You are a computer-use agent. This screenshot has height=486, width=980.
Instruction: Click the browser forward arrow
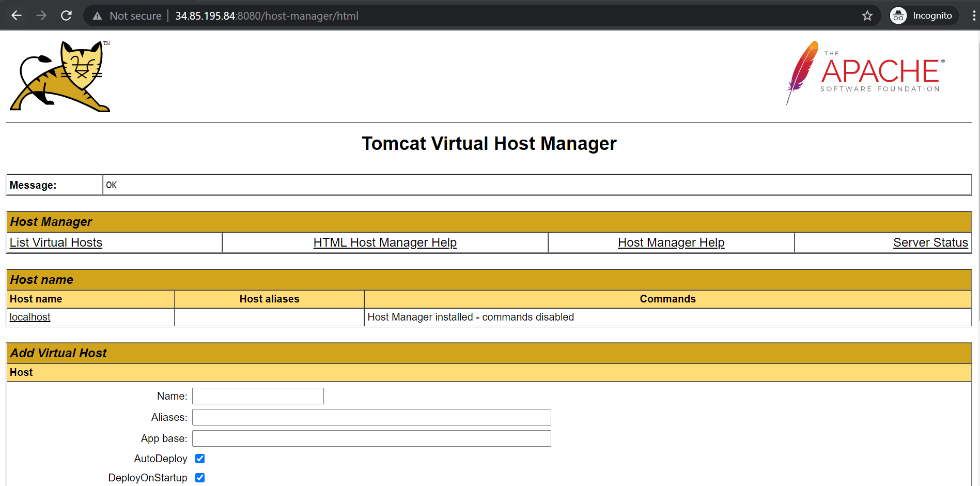[x=41, y=16]
